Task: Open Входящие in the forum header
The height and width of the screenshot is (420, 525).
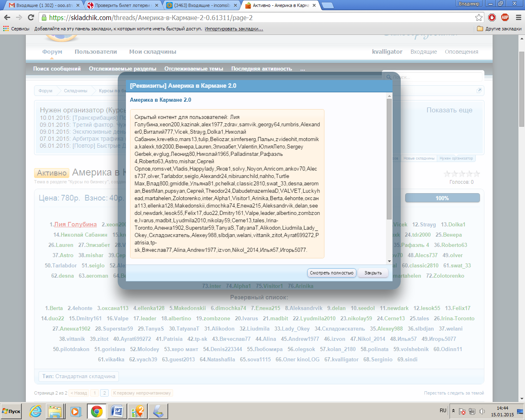Action: (424, 52)
